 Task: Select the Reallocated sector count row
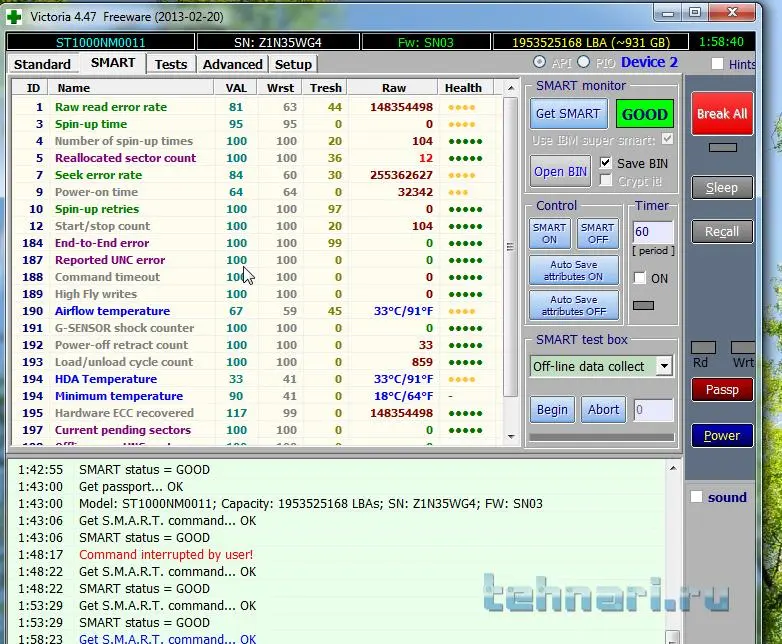125,158
